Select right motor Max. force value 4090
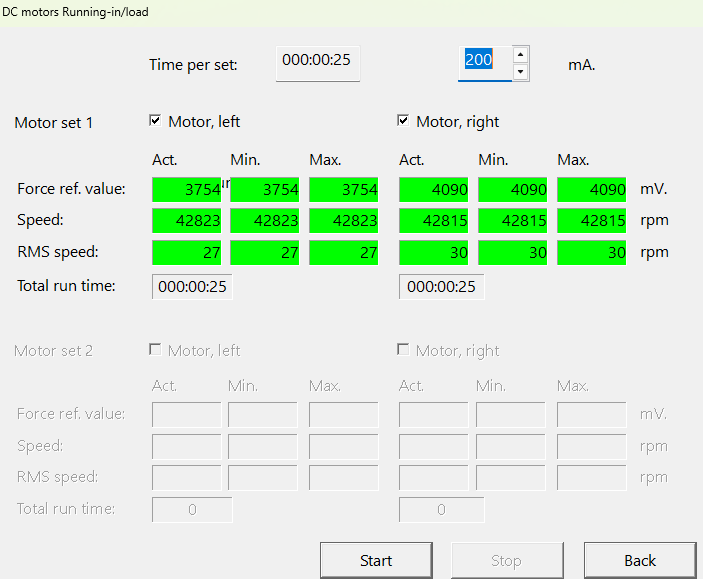Image resolution: width=703 pixels, height=579 pixels. click(592, 189)
